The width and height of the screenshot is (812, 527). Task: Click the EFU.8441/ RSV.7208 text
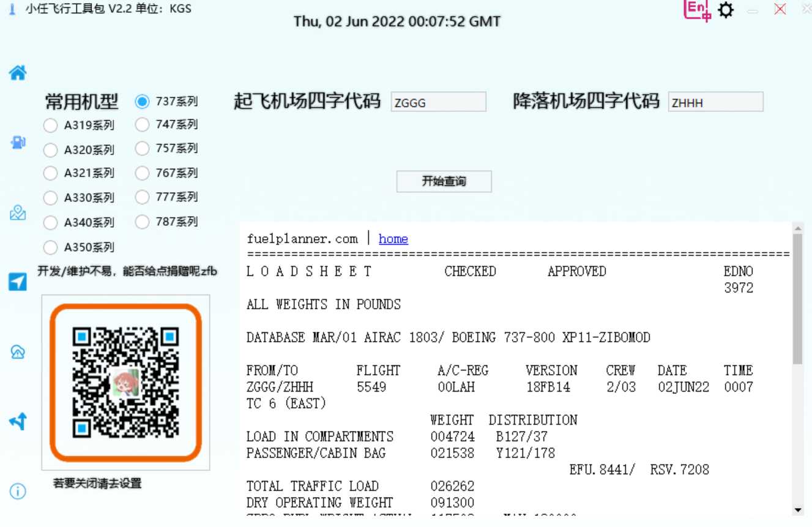(x=639, y=470)
